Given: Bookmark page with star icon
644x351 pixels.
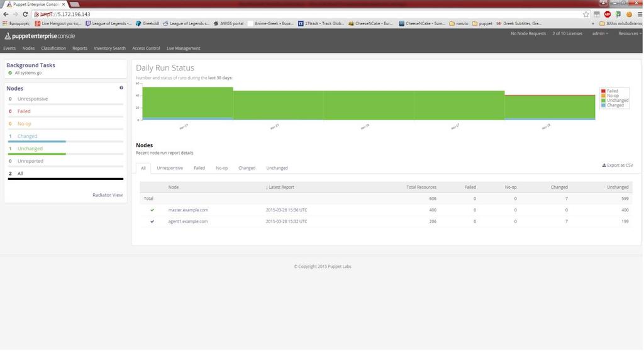Looking at the screenshot, I should tap(586, 14).
